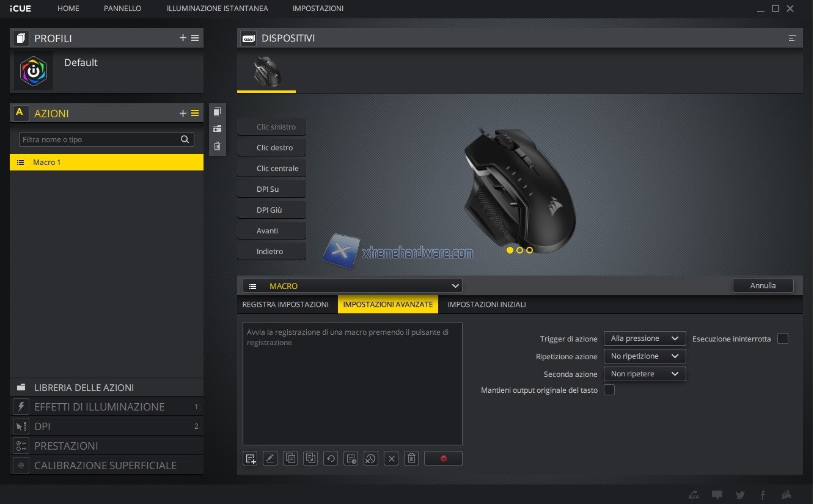Open the Illuminazione Istantanea menu

pyautogui.click(x=217, y=9)
